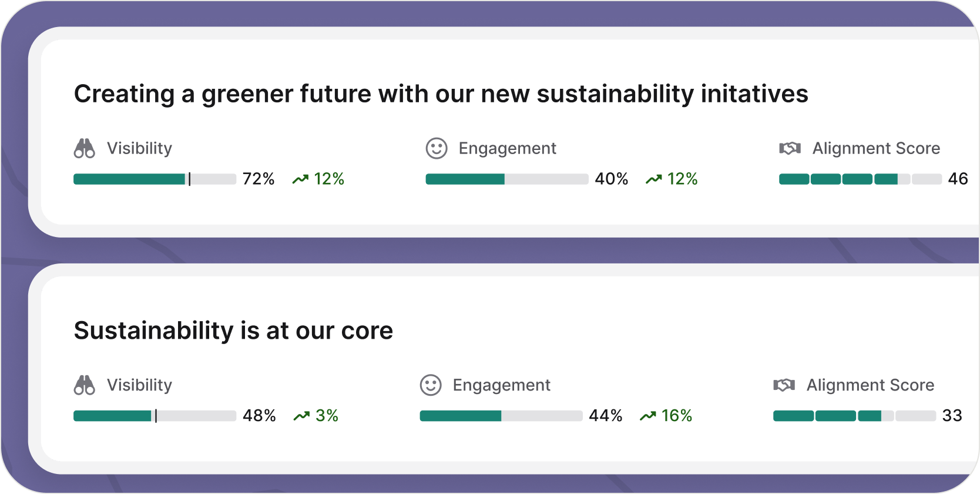Image resolution: width=980 pixels, height=494 pixels.
Task: Open 'Sustainability is at our core' title
Action: pyautogui.click(x=233, y=331)
